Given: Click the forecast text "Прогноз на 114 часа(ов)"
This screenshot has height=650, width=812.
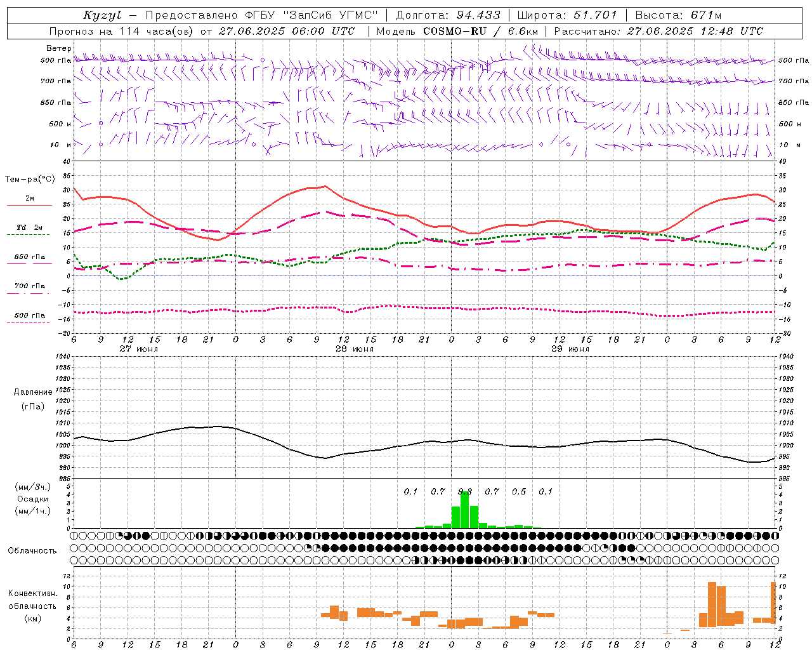Looking at the screenshot, I should tap(122, 31).
